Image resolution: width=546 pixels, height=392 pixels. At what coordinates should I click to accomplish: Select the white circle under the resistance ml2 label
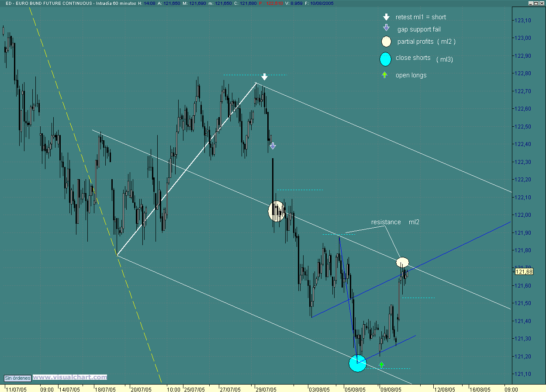point(403,262)
